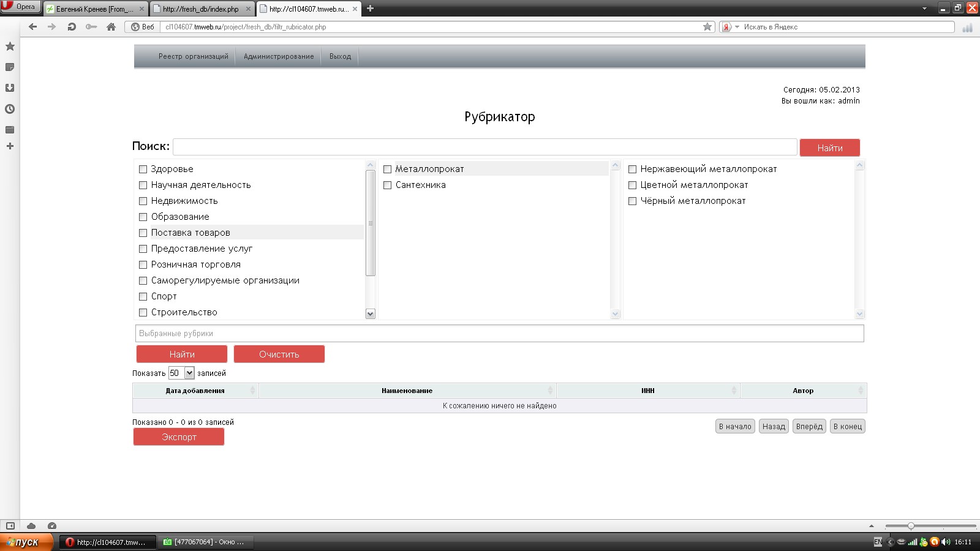This screenshot has height=551, width=980.
Task: Click the Opera Turbo icon in status bar
Action: pyautogui.click(x=52, y=526)
